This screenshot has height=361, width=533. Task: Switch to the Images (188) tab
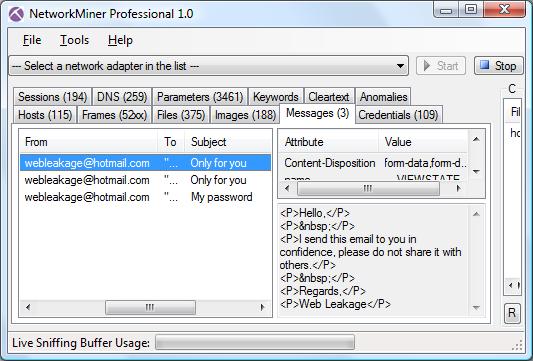click(245, 115)
